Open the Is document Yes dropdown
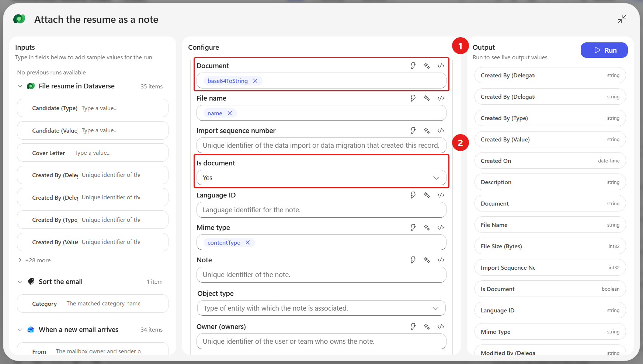643x364 pixels. pyautogui.click(x=321, y=178)
